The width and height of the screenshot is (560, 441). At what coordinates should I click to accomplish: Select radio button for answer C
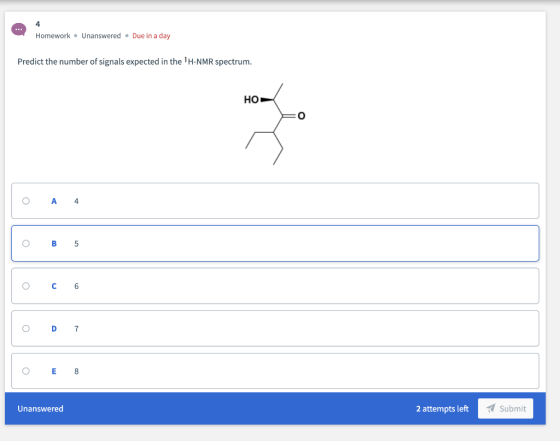tap(26, 286)
